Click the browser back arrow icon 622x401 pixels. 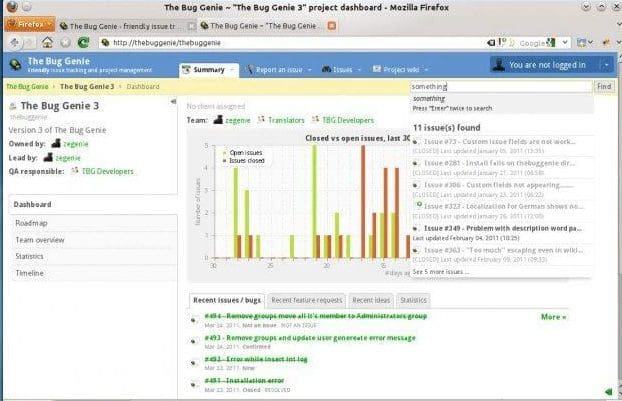pyautogui.click(x=13, y=43)
